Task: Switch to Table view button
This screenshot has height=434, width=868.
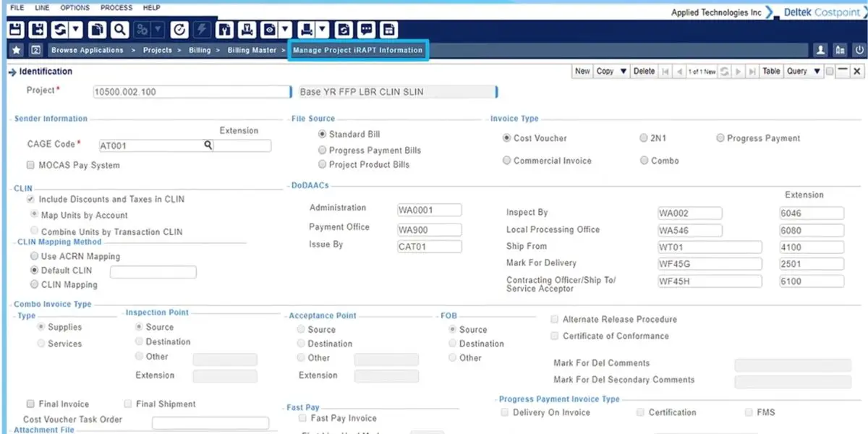Action: click(772, 72)
